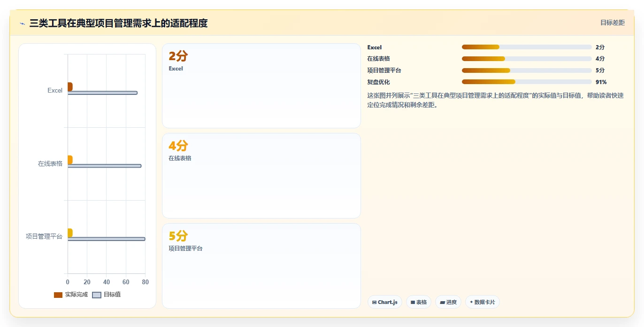The width and height of the screenshot is (644, 327).
Task: Click the 在线表格 target-value bar in chart
Action: 104,166
